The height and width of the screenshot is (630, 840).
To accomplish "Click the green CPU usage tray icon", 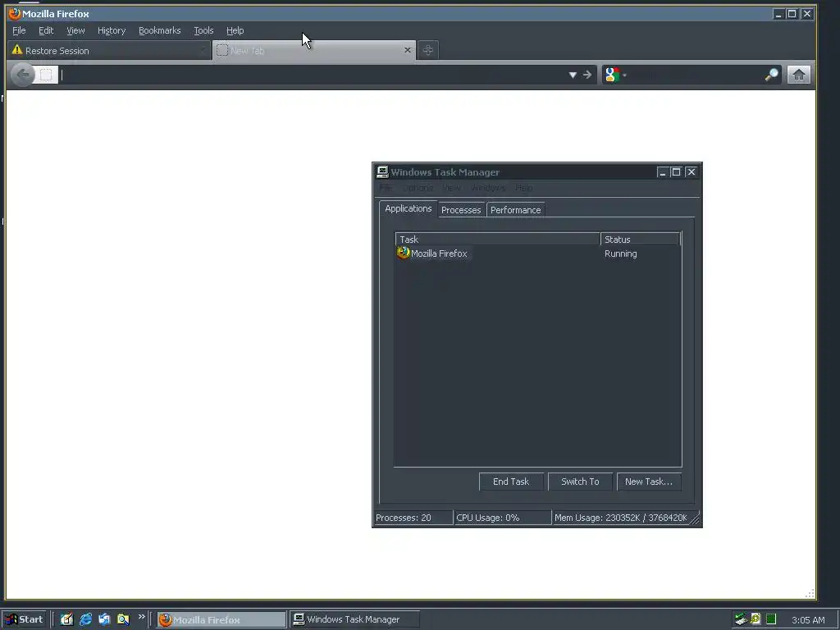I will (771, 619).
